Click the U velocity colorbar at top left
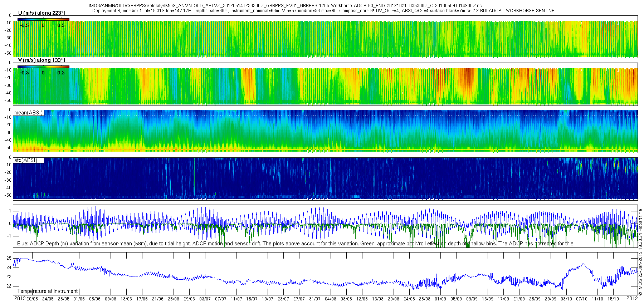The width and height of the screenshot is (644, 304). 43,19
